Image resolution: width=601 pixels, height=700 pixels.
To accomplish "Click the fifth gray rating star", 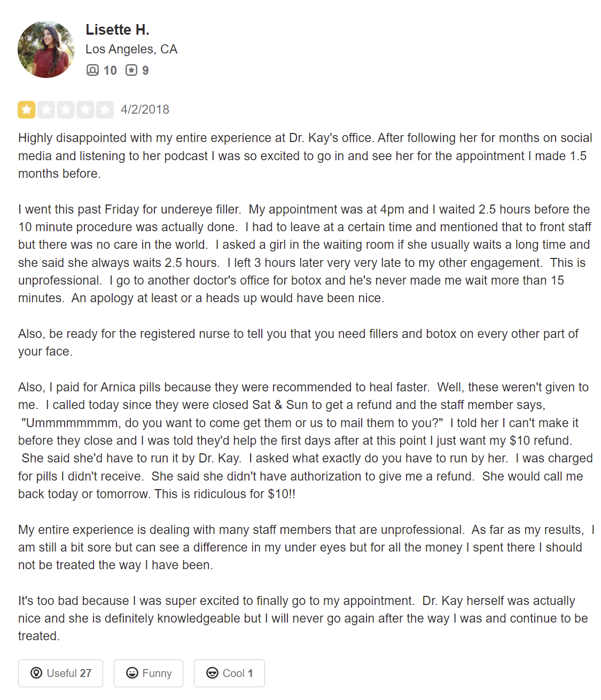I will pyautogui.click(x=105, y=109).
